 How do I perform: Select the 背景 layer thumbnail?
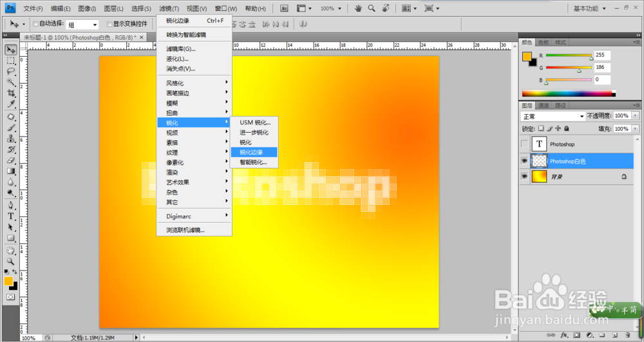tap(539, 176)
